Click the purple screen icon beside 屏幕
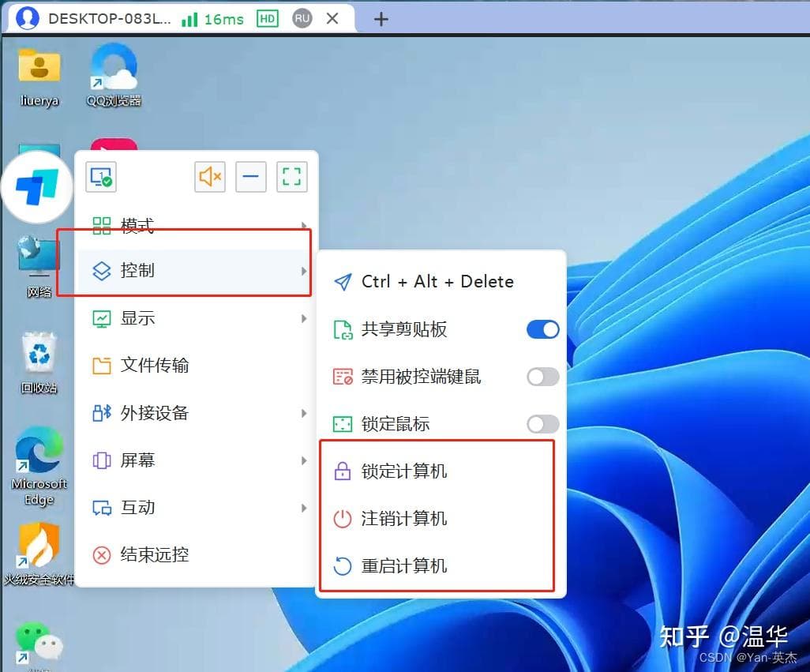Viewport: 810px width, 672px height. 101,460
